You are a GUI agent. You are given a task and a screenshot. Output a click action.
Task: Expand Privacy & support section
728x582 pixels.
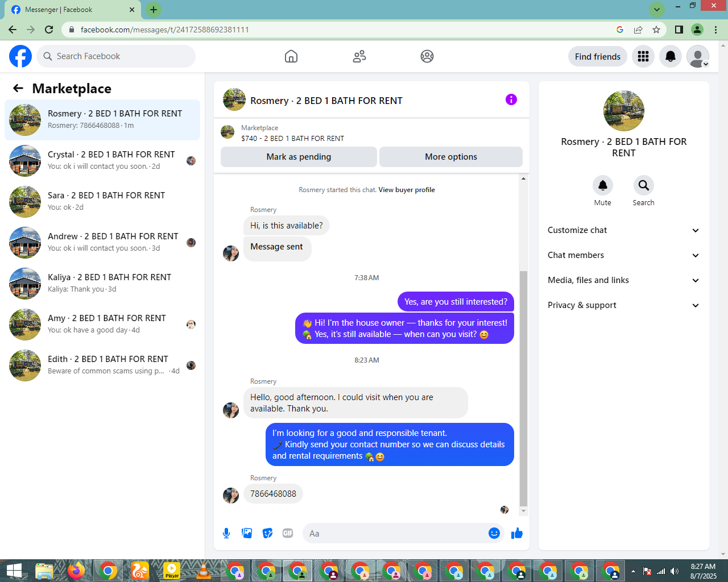(624, 305)
